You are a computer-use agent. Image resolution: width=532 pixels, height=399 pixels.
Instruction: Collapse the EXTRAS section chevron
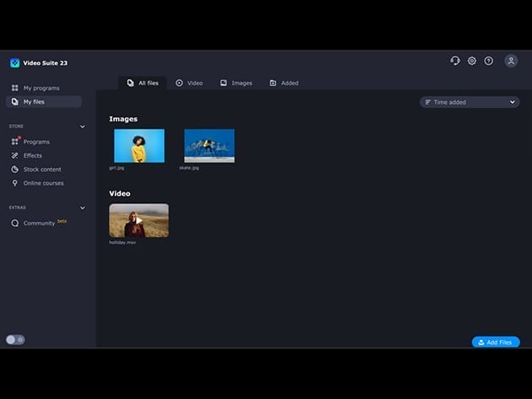[82, 208]
